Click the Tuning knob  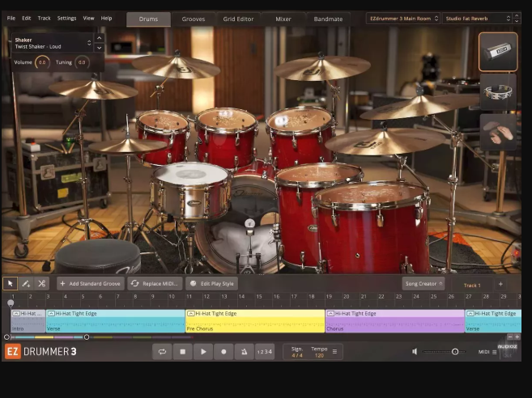click(82, 62)
